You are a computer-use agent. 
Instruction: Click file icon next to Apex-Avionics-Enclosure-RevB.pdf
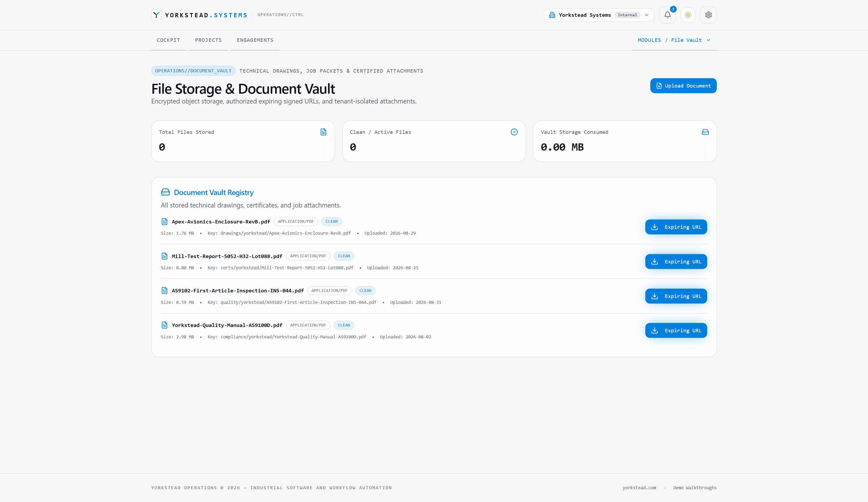[164, 221]
